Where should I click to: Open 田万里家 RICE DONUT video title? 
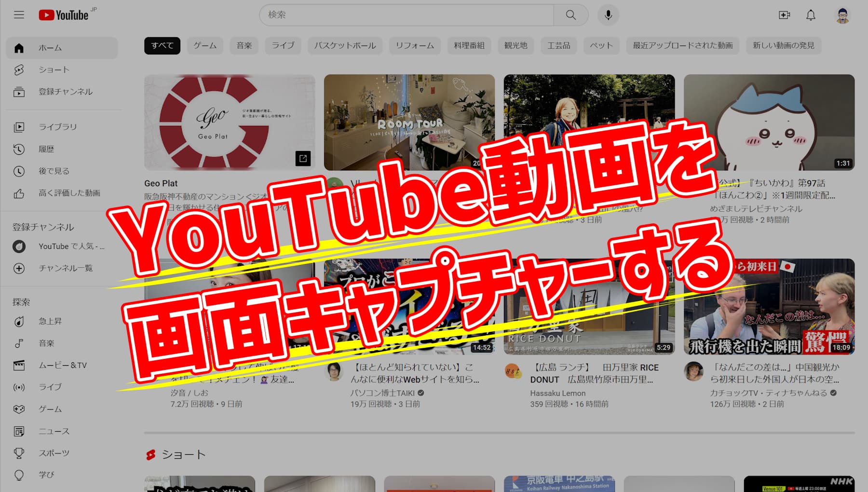click(x=594, y=373)
